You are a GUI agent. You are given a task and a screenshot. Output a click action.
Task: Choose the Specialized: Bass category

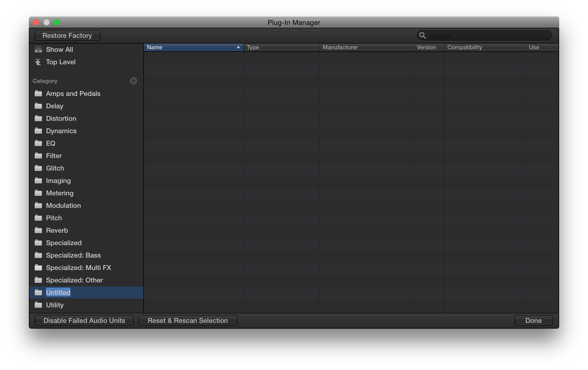73,255
